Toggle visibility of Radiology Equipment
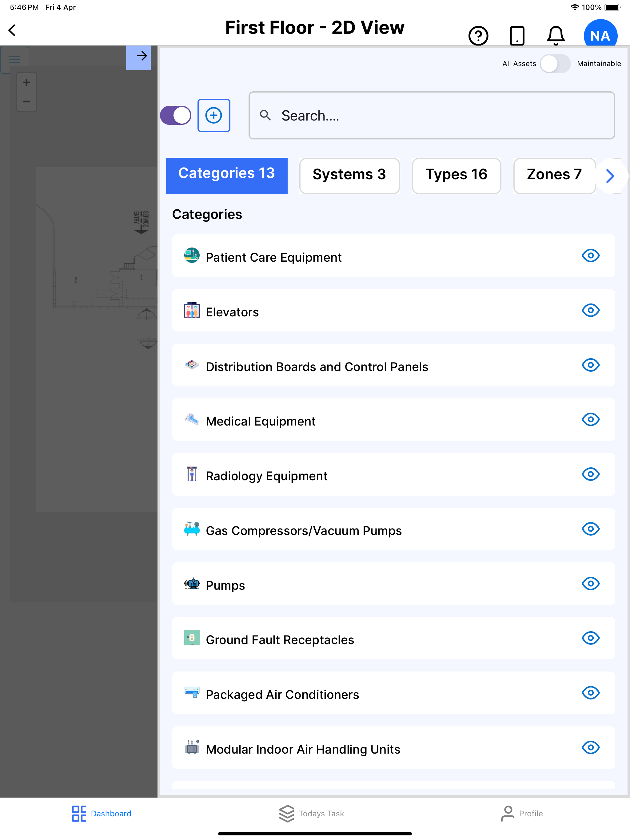The width and height of the screenshot is (630, 840). 591,474
